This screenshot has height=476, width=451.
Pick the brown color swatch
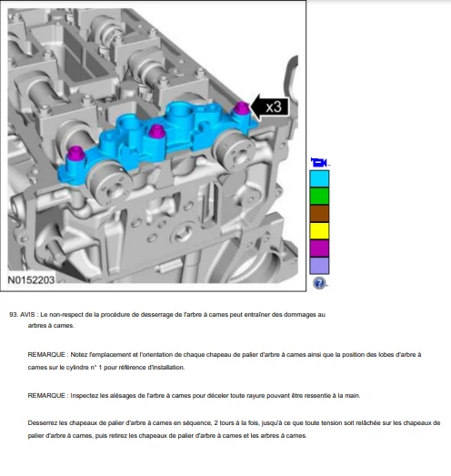(x=319, y=213)
